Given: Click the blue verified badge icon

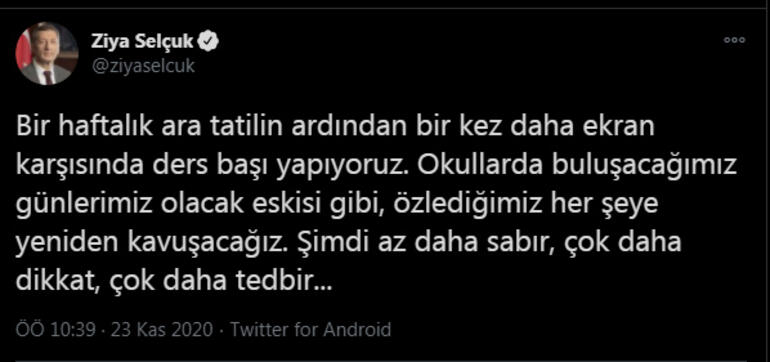Looking at the screenshot, I should click(209, 43).
